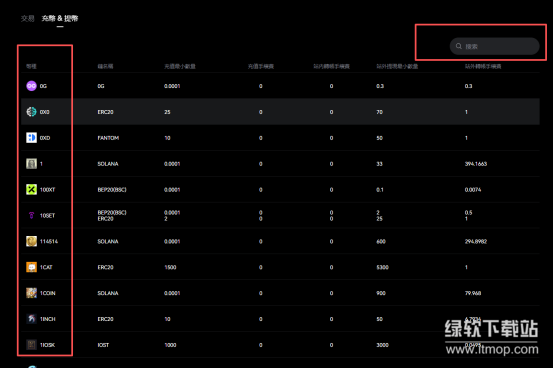This screenshot has height=369, width=553.
Task: Click the 1COIN coin icon
Action: (31, 293)
